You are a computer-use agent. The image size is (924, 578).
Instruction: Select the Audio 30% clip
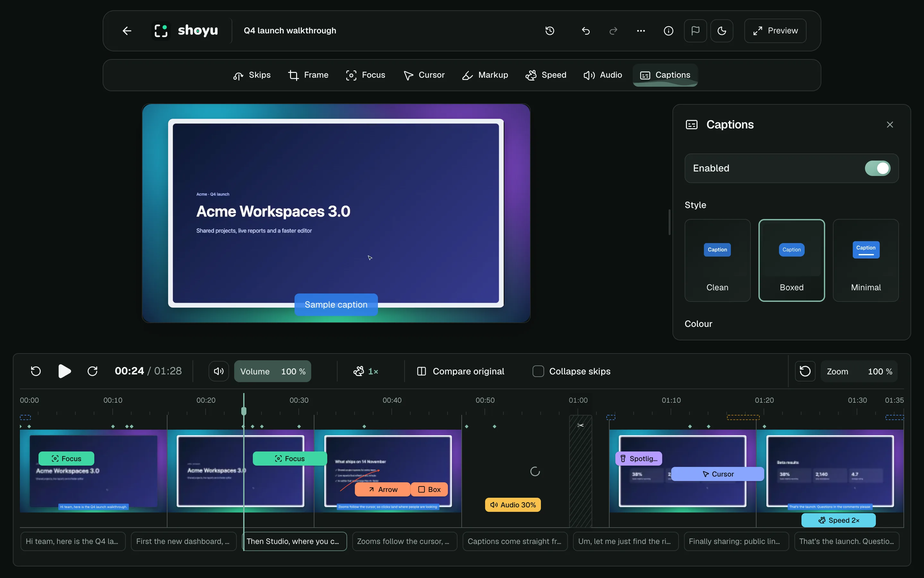[x=513, y=504]
